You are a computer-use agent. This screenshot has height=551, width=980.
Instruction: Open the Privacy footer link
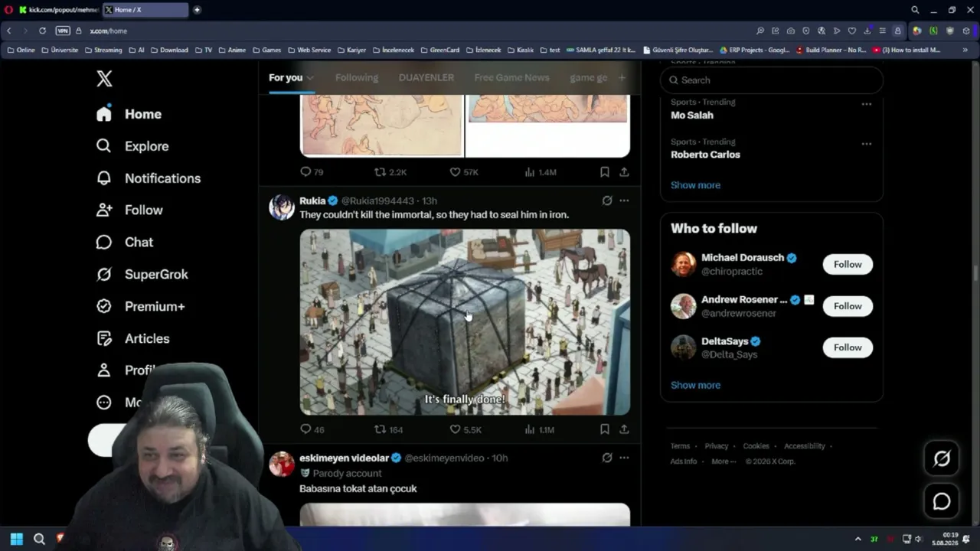click(x=717, y=446)
